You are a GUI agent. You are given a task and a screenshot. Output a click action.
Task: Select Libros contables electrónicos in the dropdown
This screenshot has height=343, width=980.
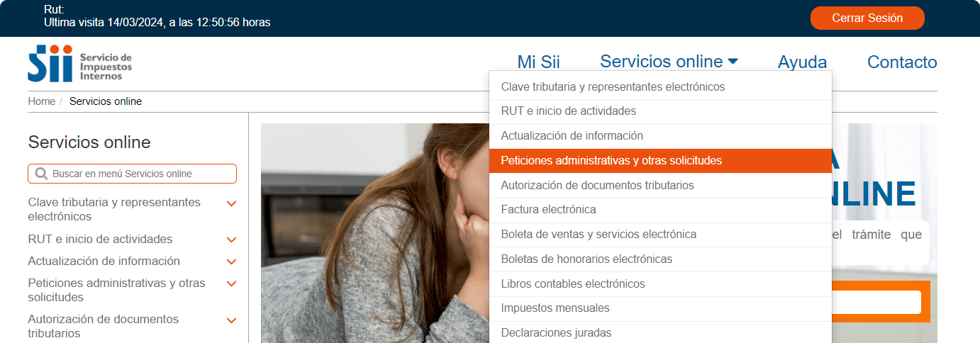660,284
